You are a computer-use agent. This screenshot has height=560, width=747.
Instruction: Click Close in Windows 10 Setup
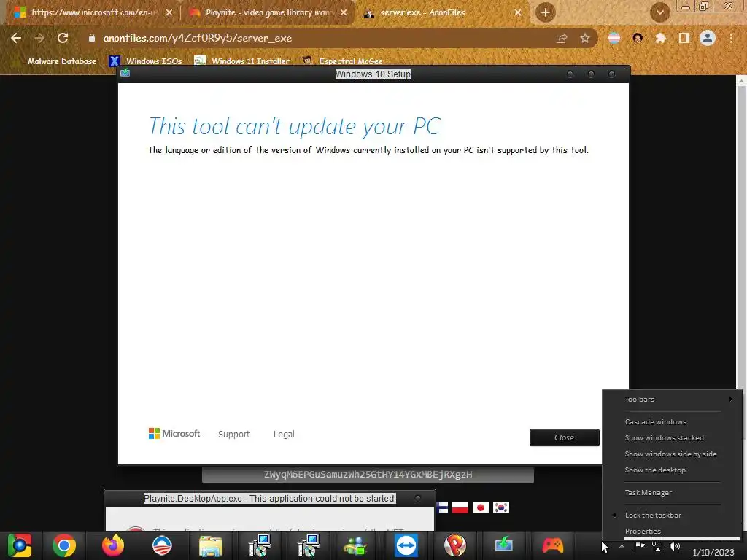(x=564, y=437)
